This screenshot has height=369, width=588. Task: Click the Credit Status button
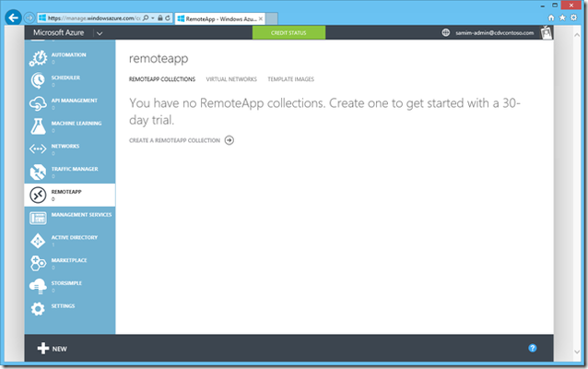(x=288, y=32)
